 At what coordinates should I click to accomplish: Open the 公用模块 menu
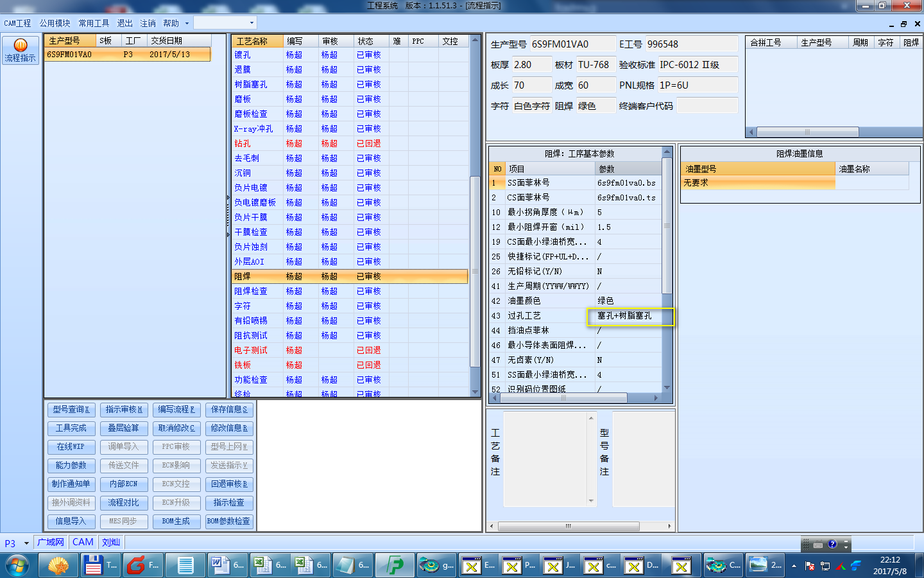pyautogui.click(x=55, y=23)
